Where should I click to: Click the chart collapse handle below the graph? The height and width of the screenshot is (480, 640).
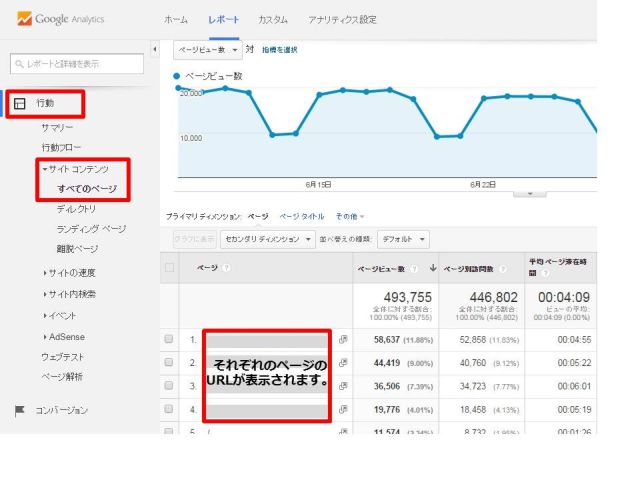(x=529, y=193)
